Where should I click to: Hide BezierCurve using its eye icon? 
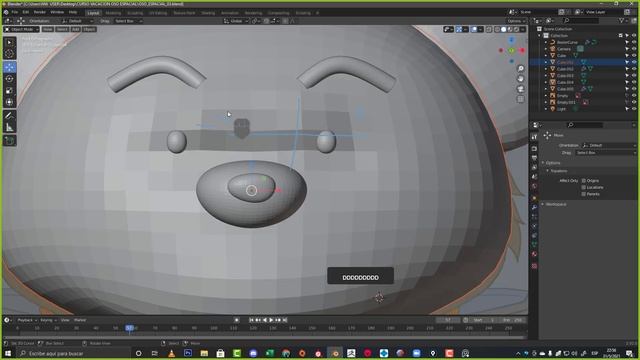pos(634,42)
